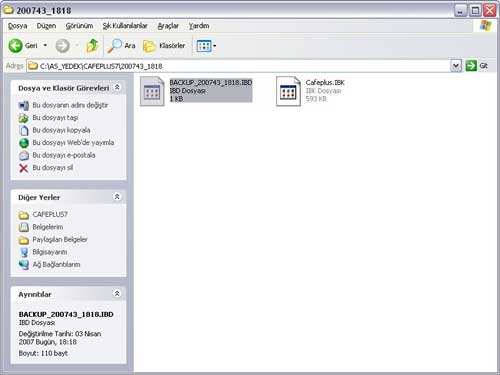Go to the CAFEPLUS7 folder link
This screenshot has height=375, width=500.
(x=50, y=215)
